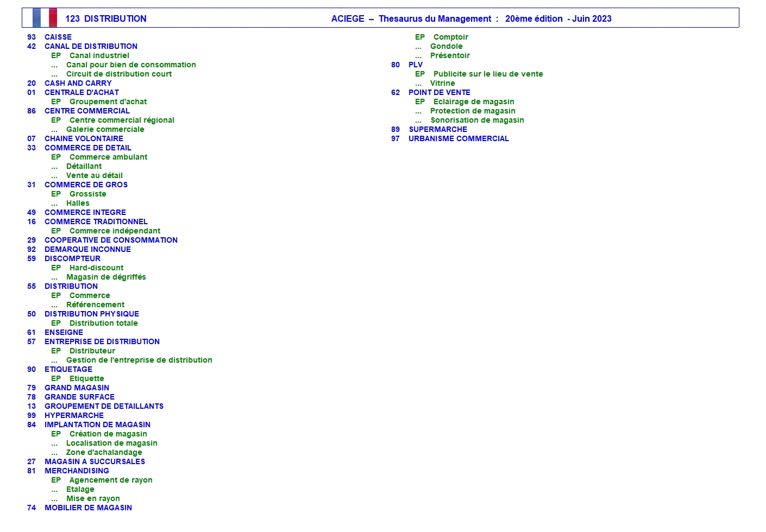This screenshot has height=532, width=766.
Task: Click the HYPERMARCHE term
Action: click(74, 415)
